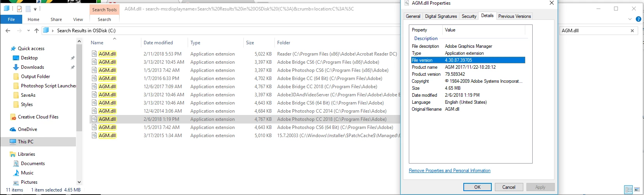Click the New folder icon in title bar
Screen dimensions: 644x195
[x=28, y=9]
